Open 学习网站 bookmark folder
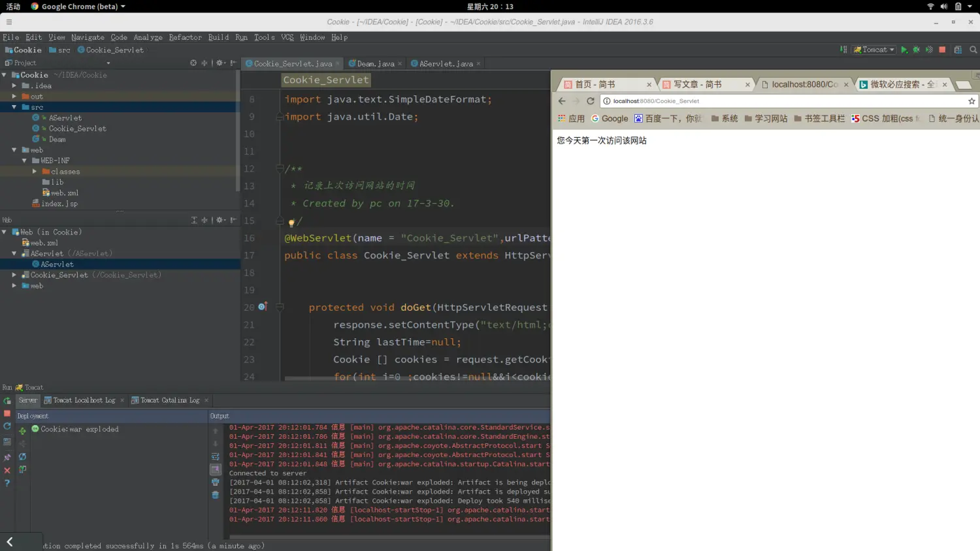 pyautogui.click(x=766, y=118)
